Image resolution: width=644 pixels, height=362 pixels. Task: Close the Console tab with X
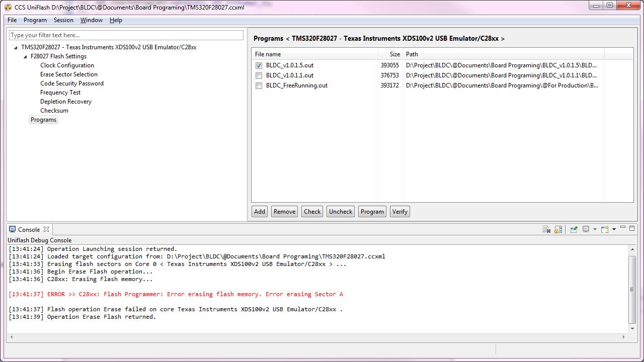click(x=46, y=229)
